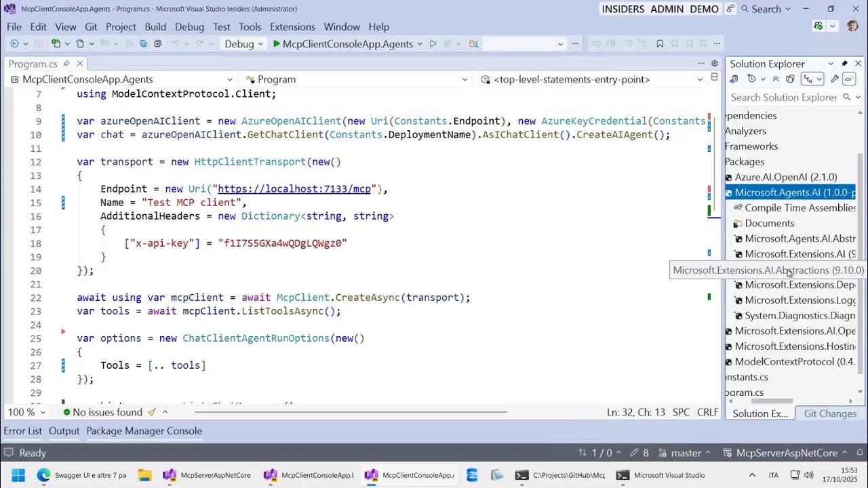Screen dimensions: 868x488
Task: Click the SPC indentation indicator
Action: tap(681, 412)
